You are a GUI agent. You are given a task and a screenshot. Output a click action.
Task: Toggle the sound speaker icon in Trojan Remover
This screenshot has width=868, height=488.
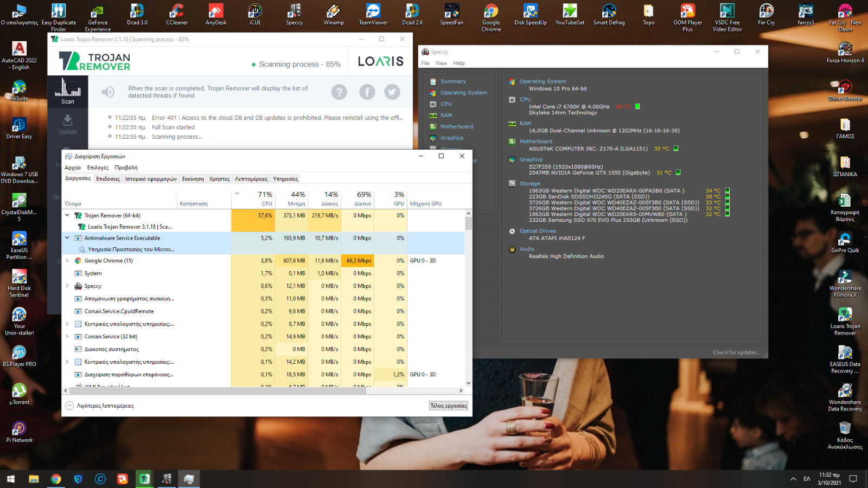point(108,92)
